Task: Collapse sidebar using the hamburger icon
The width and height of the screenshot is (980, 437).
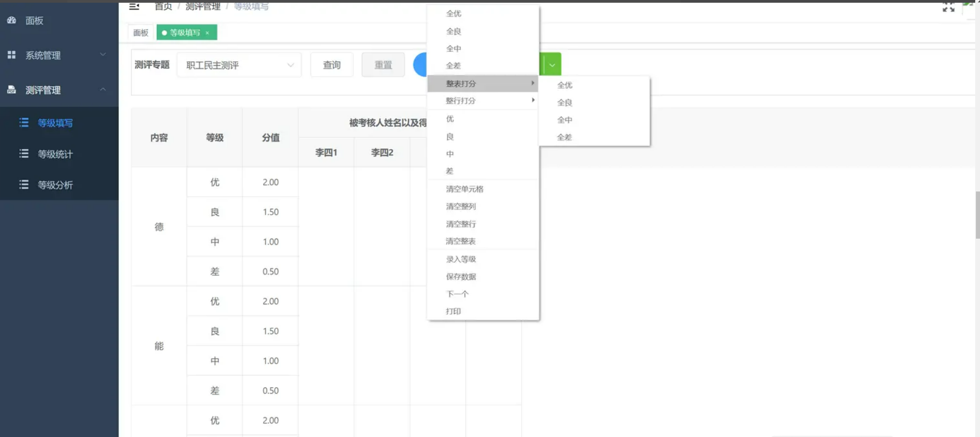Action: tap(134, 6)
